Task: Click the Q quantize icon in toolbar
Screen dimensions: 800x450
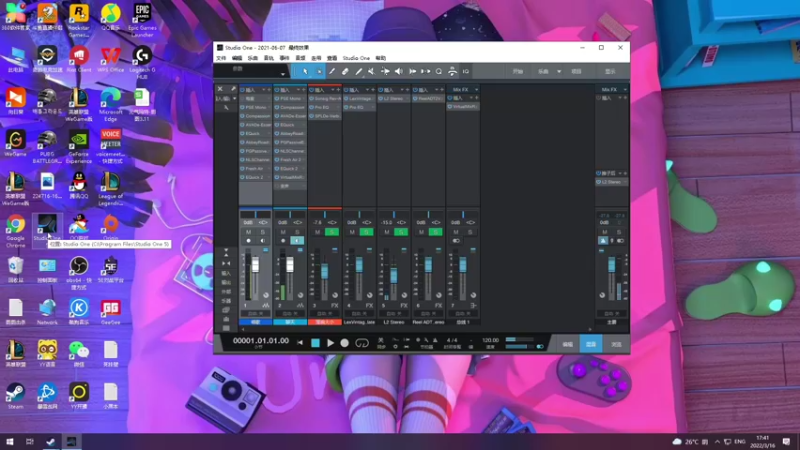Action: [x=439, y=72]
